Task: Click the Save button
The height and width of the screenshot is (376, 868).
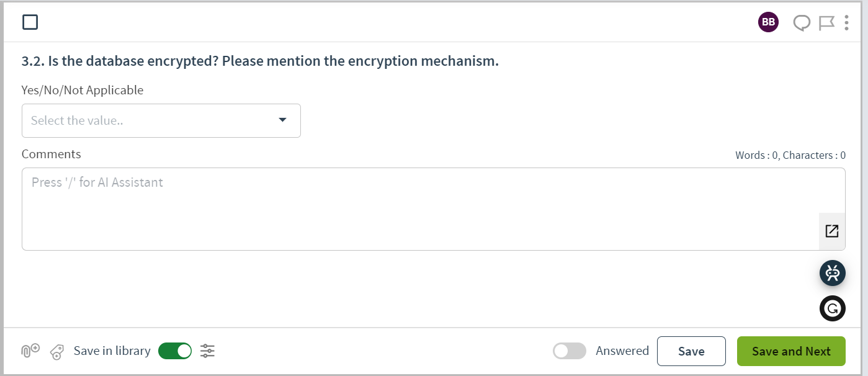Action: coord(691,351)
